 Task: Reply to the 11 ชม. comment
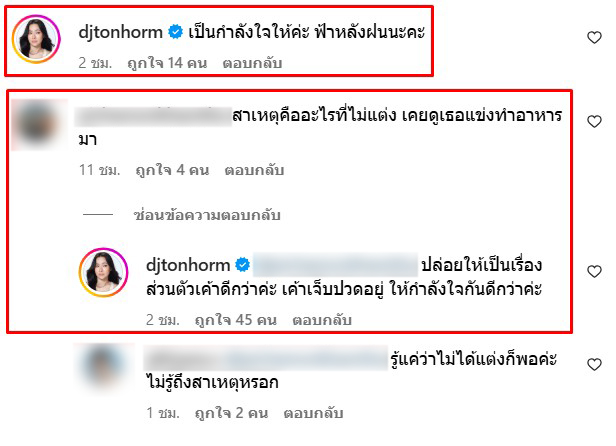click(254, 170)
